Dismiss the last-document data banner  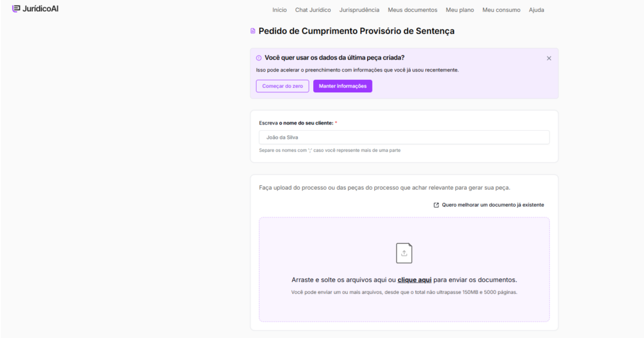(548, 58)
